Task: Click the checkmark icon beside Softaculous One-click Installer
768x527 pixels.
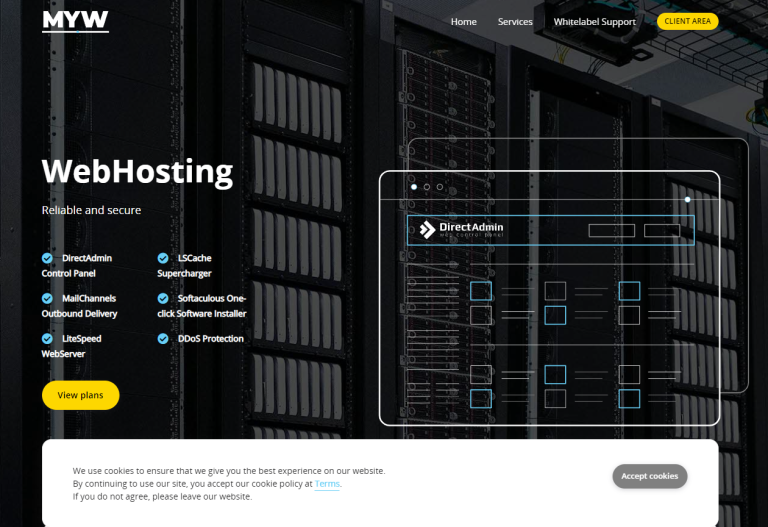Action: click(163, 298)
